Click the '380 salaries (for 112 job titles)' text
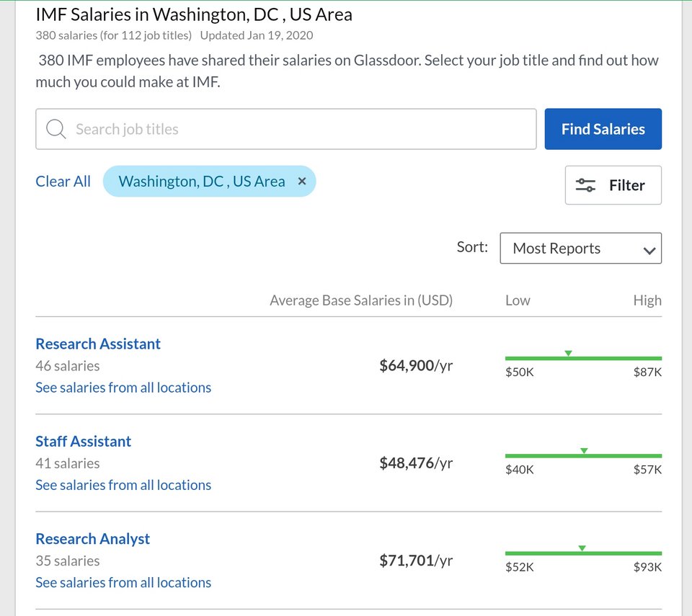Image resolution: width=692 pixels, height=616 pixels. point(114,35)
